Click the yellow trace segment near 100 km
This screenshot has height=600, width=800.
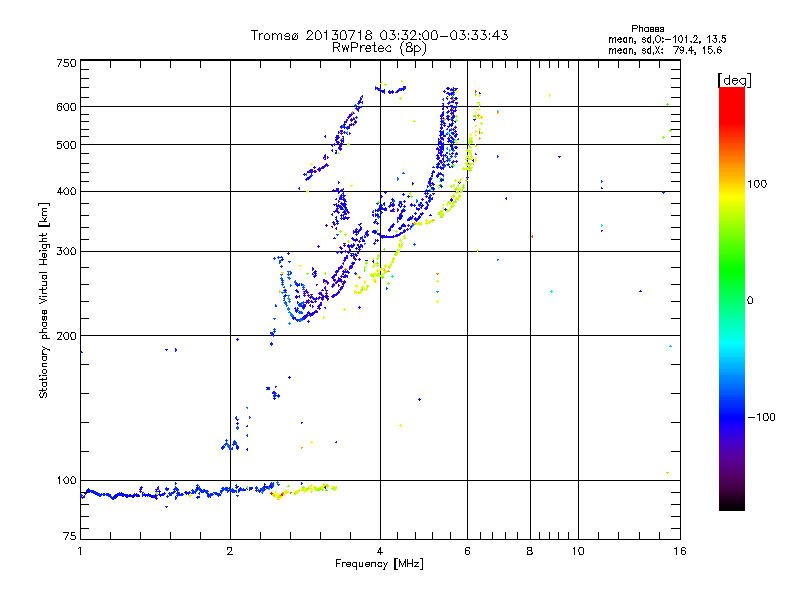(x=310, y=489)
